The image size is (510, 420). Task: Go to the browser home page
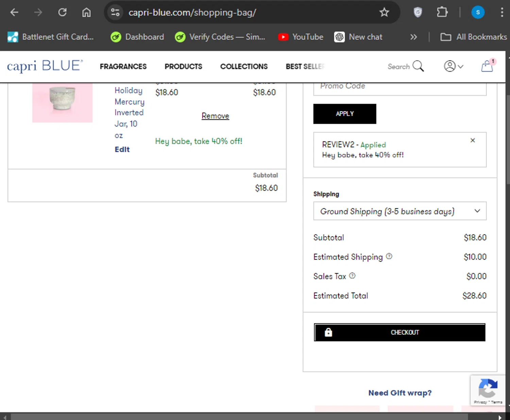[x=86, y=13]
